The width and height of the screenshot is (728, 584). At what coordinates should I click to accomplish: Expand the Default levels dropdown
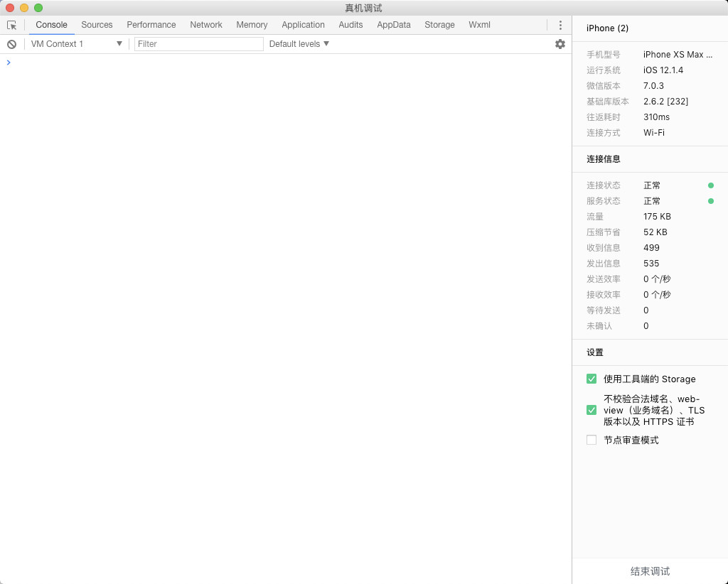point(299,44)
